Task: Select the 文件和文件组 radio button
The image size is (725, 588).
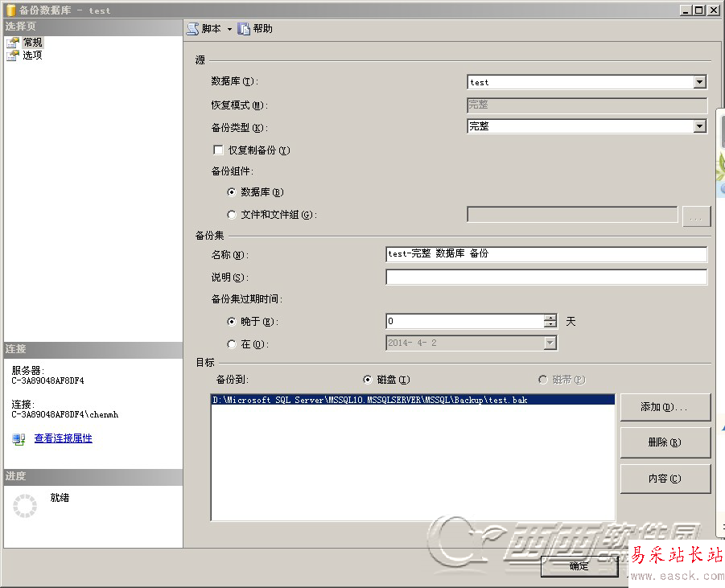Action: coord(232,215)
